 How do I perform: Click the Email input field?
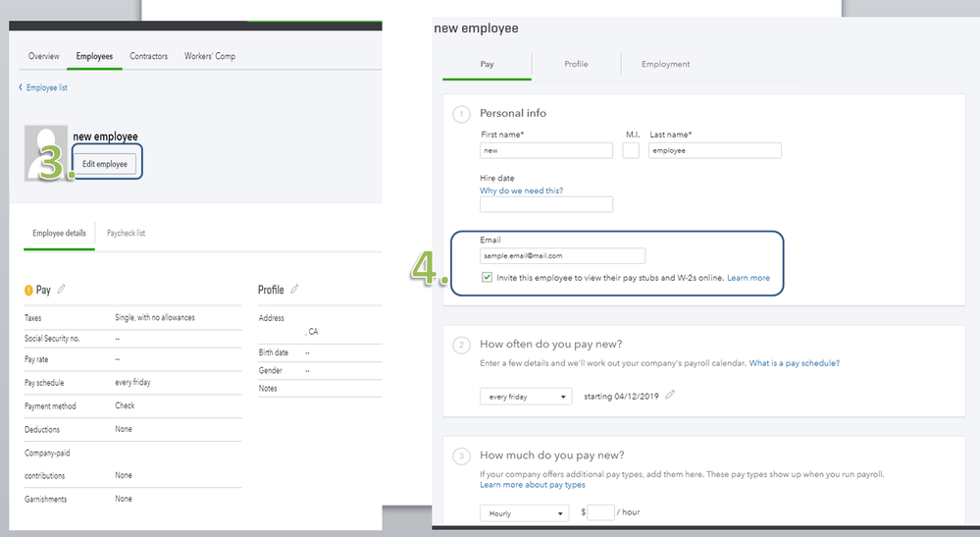tap(562, 255)
